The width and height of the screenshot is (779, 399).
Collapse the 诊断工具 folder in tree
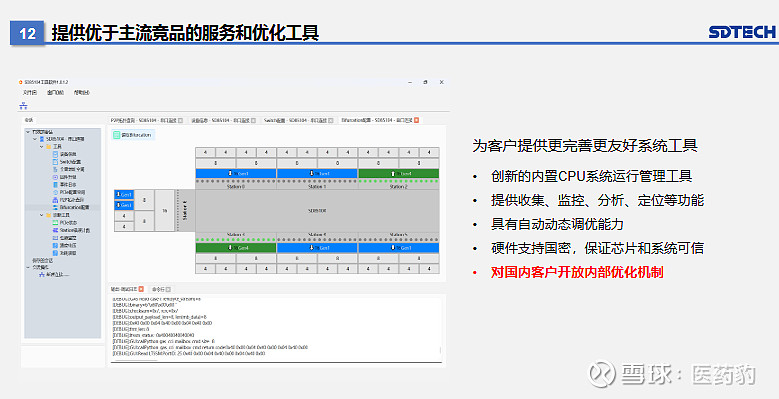(41, 215)
